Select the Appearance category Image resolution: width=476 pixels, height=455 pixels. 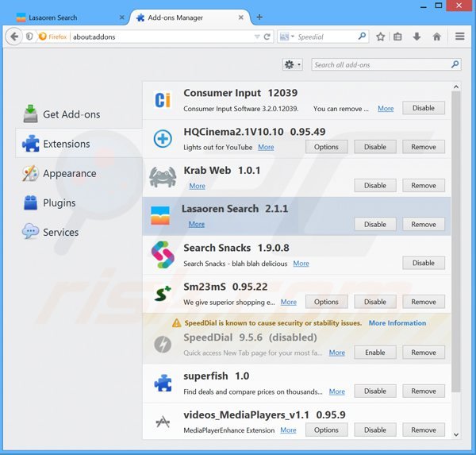pyautogui.click(x=79, y=173)
